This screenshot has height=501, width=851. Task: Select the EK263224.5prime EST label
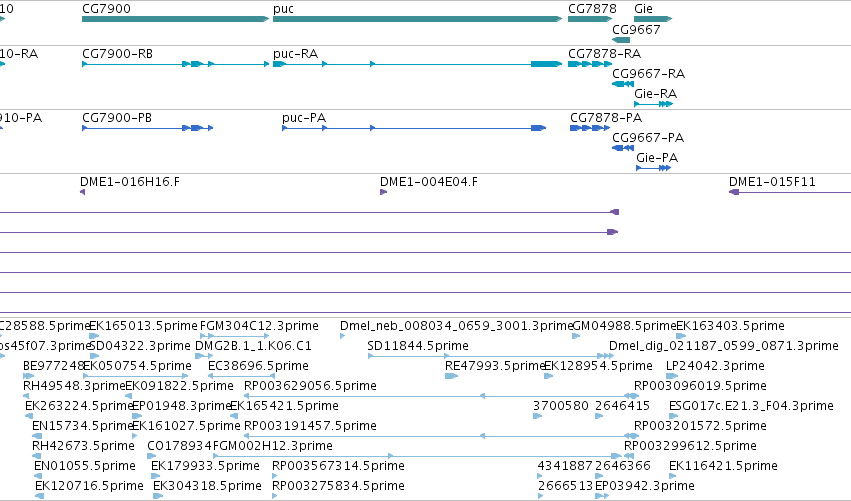coord(79,406)
